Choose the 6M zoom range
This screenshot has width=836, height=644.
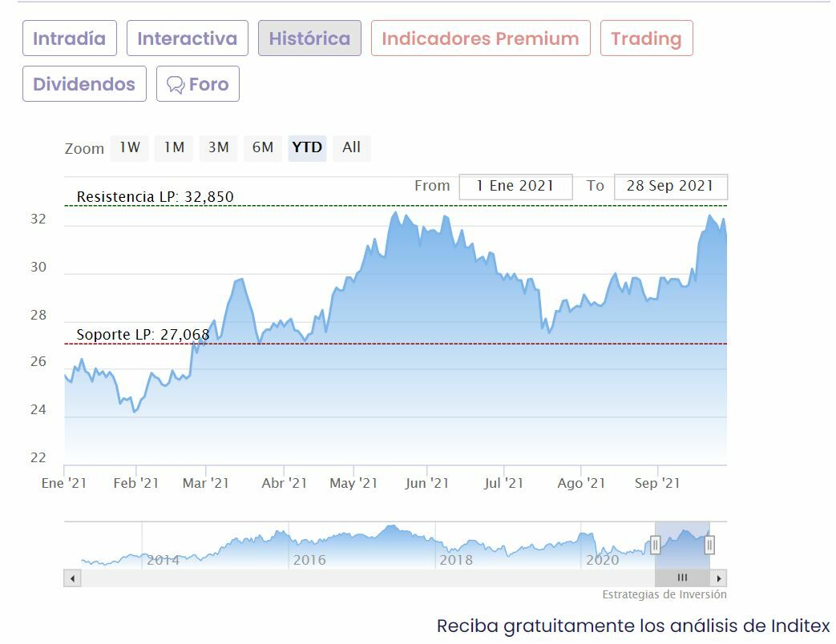click(263, 147)
